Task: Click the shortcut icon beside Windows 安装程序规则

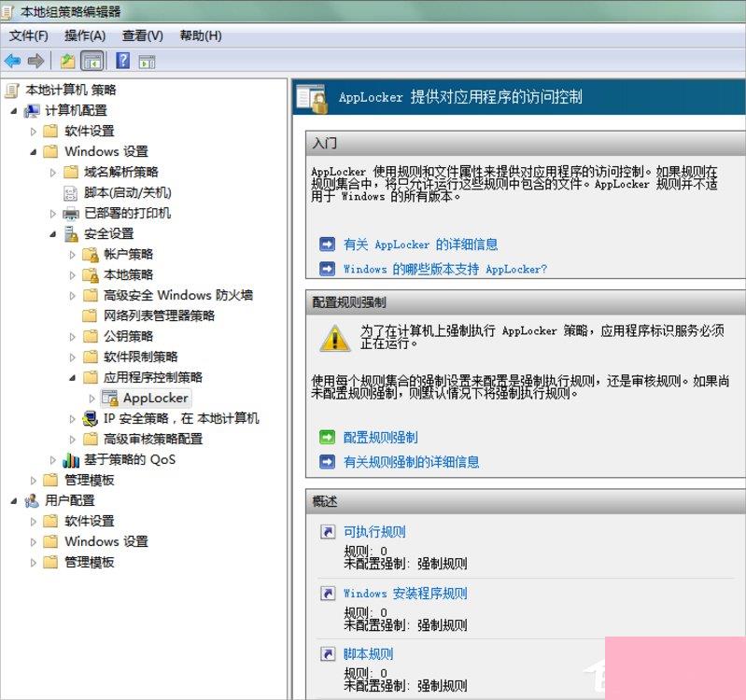Action: click(x=328, y=593)
